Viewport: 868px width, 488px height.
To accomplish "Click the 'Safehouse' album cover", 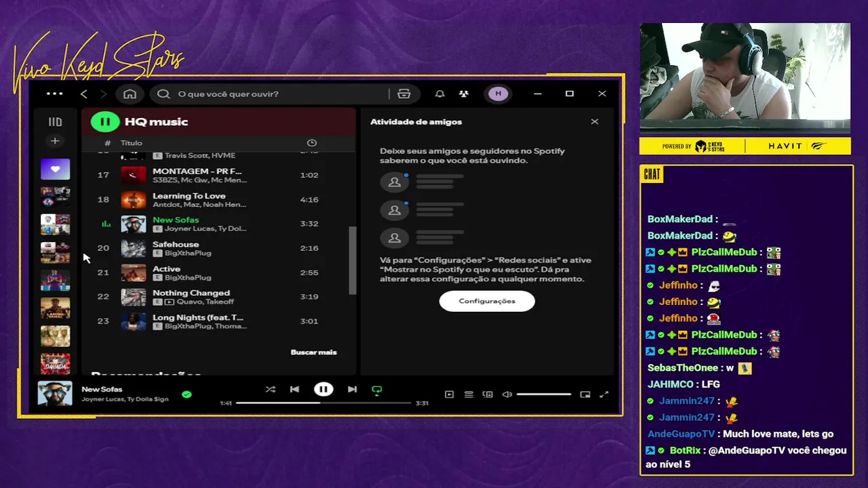I will pos(134,248).
